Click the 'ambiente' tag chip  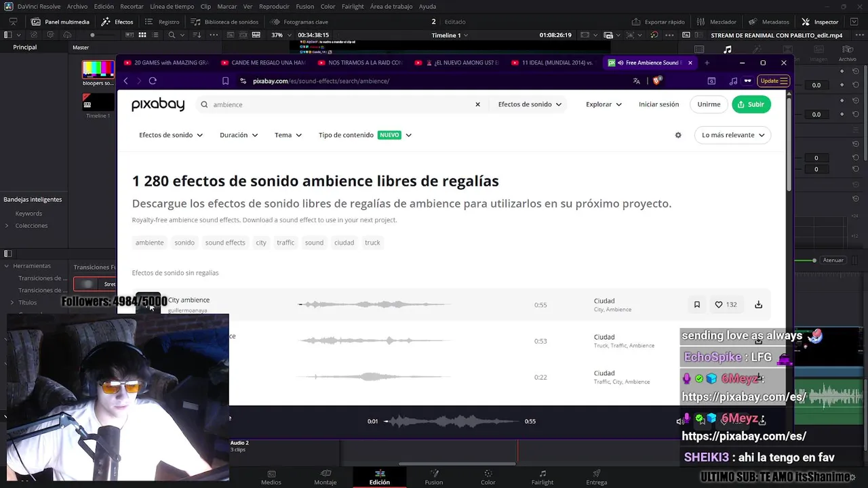click(149, 243)
